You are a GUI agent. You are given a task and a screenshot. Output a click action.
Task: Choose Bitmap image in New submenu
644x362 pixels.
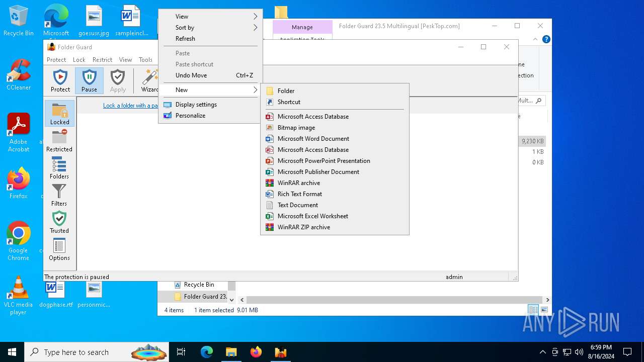(x=335, y=128)
